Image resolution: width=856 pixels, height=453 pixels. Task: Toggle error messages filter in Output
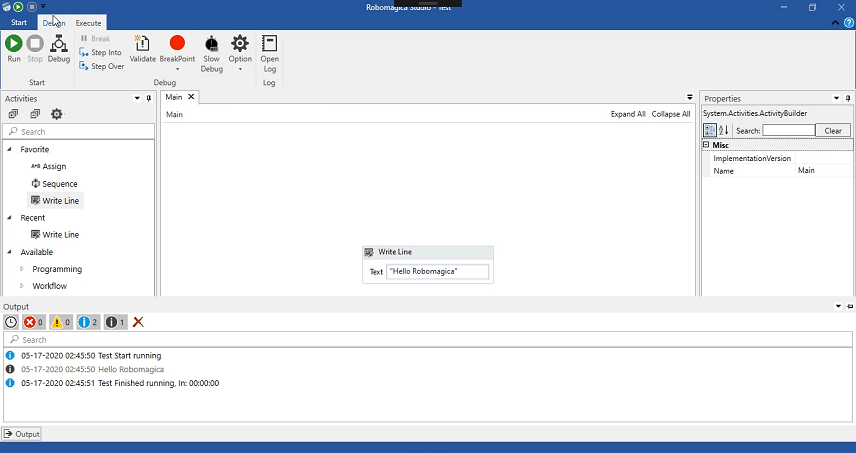[x=33, y=322]
